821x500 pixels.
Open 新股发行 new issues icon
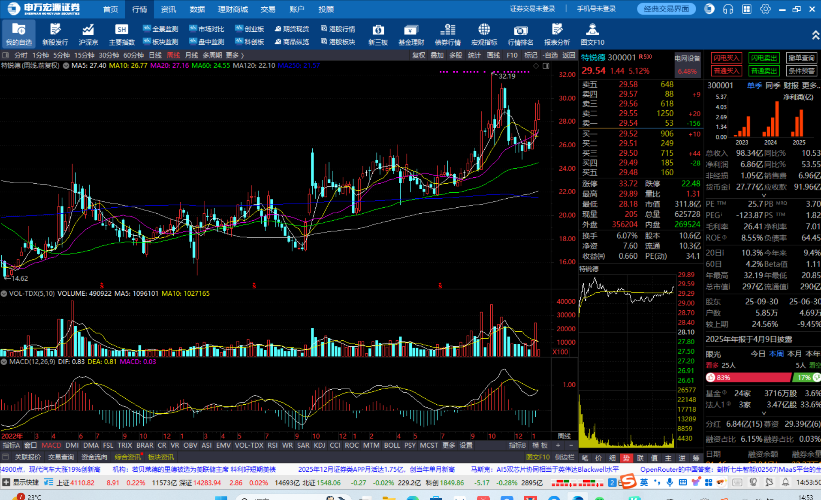[55, 34]
